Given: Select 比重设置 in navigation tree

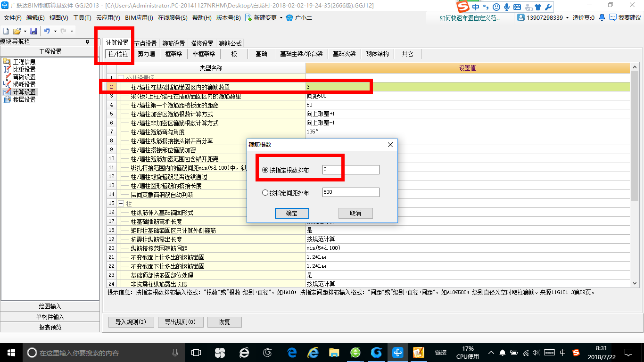Looking at the screenshot, I should pyautogui.click(x=24, y=69).
